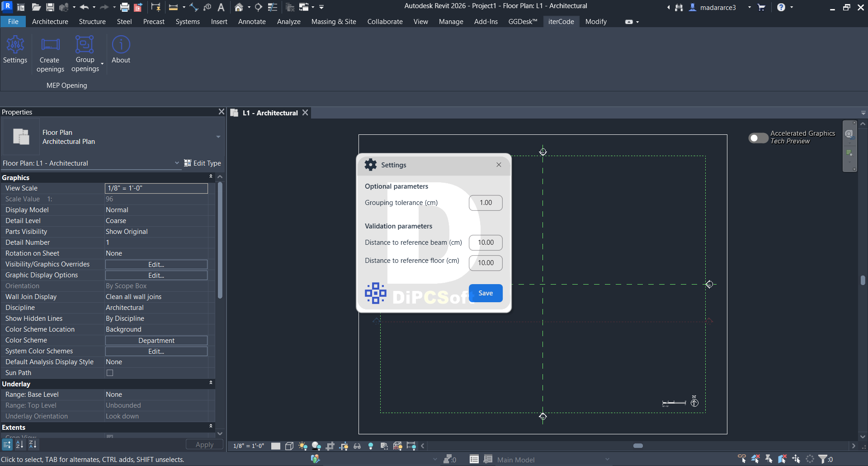Click the Detail Level square icon
The width and height of the screenshot is (868, 466).
coord(276,446)
